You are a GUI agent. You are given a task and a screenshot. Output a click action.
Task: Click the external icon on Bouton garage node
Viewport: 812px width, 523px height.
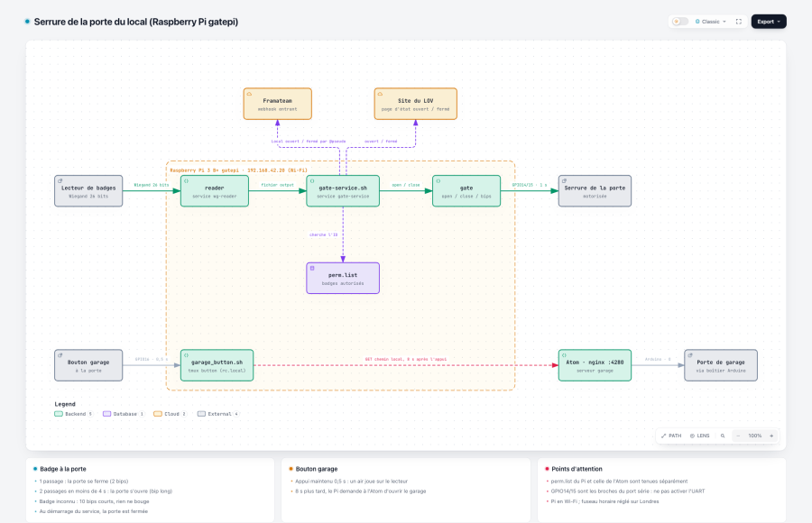click(60, 355)
